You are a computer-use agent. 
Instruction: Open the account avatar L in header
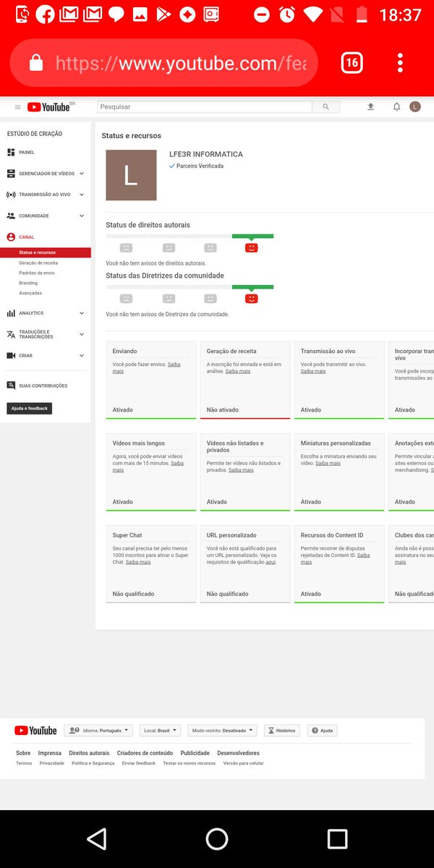pos(415,107)
